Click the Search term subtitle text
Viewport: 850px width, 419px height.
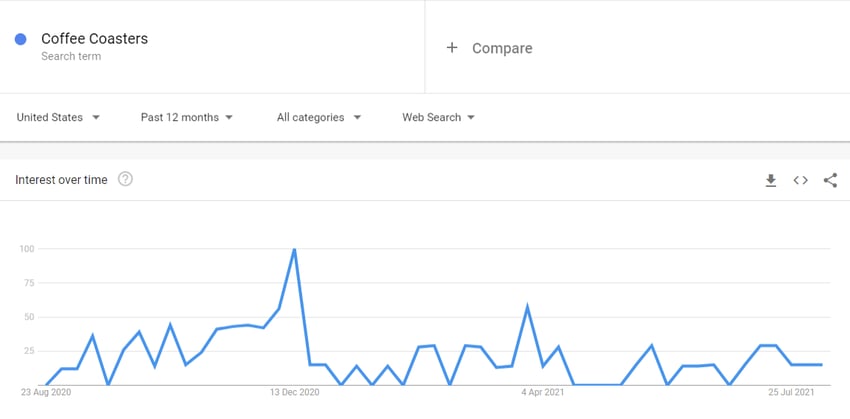(71, 56)
